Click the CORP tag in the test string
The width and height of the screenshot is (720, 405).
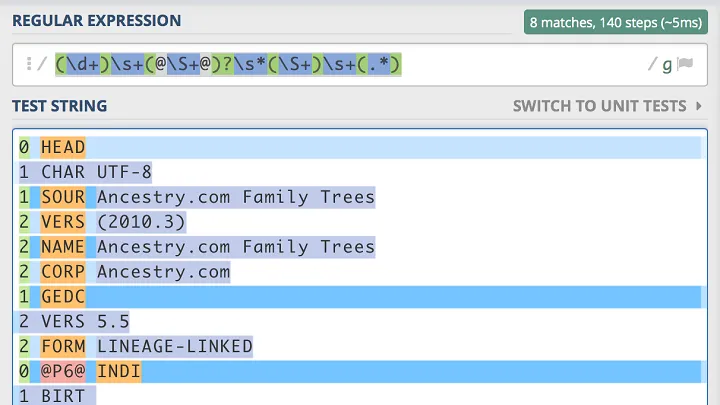point(63,271)
